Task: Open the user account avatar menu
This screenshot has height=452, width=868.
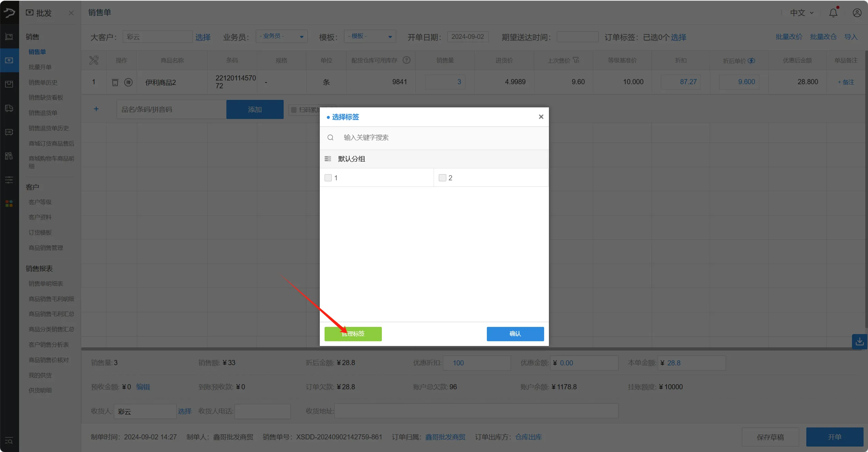Action: 857,13
